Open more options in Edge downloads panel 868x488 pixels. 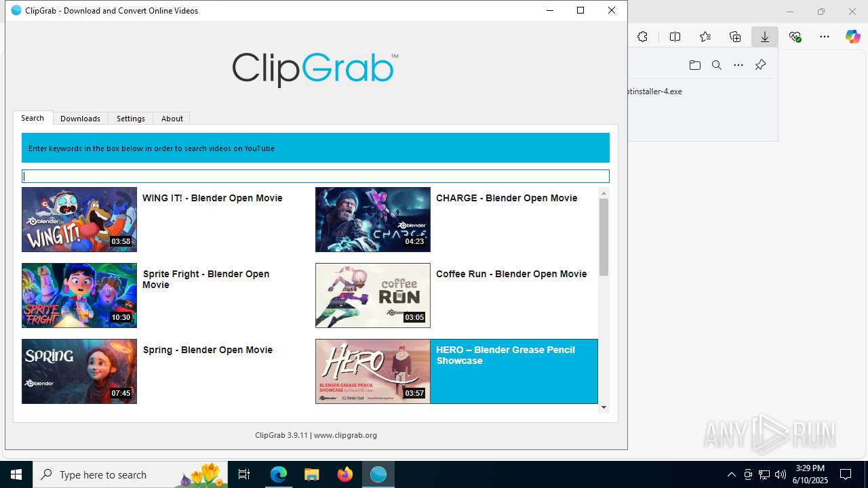coord(738,65)
